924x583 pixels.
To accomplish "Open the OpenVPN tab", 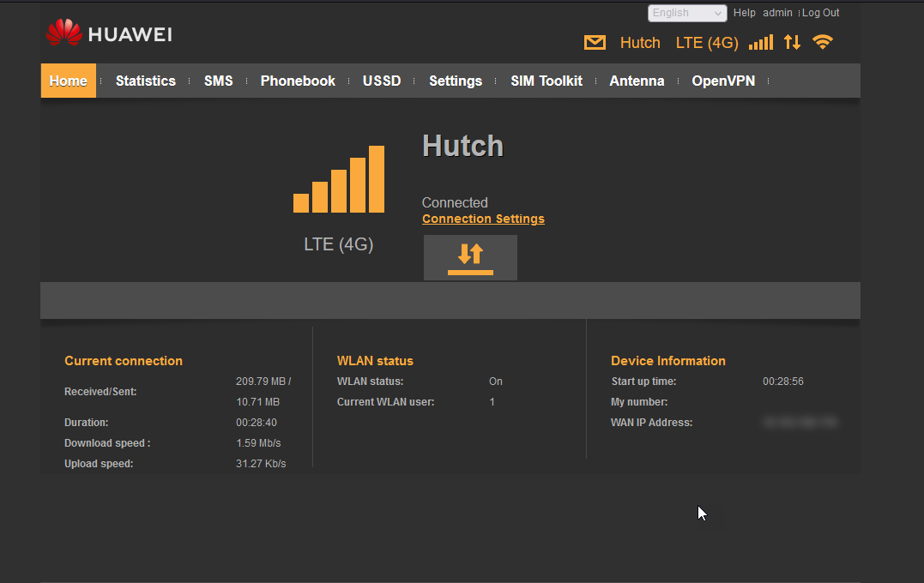I will point(723,81).
